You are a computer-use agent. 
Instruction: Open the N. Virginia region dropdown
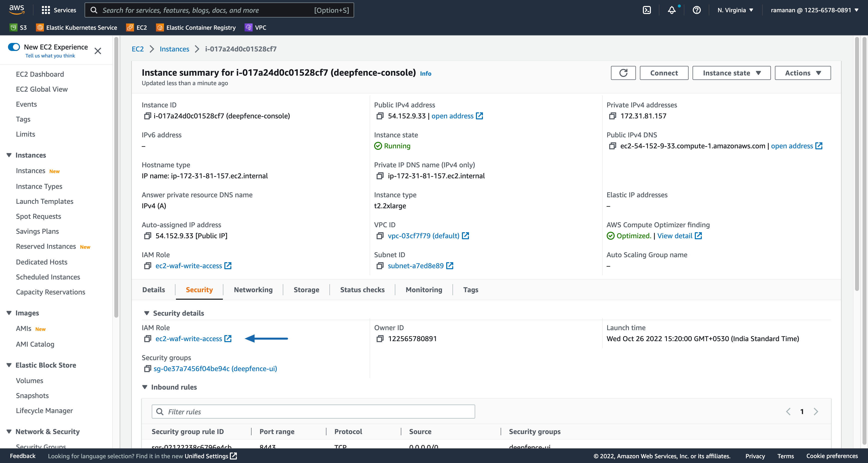click(735, 10)
